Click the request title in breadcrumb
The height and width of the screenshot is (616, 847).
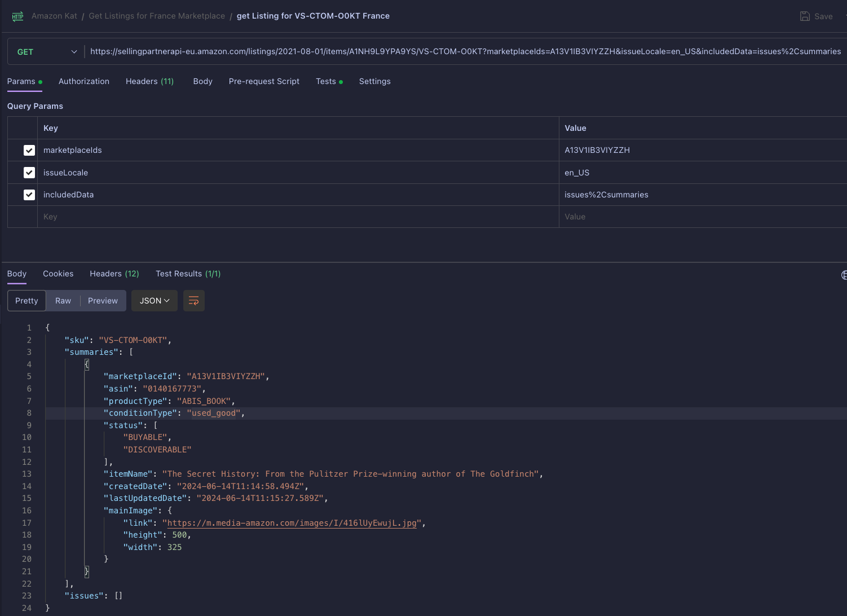click(x=313, y=16)
